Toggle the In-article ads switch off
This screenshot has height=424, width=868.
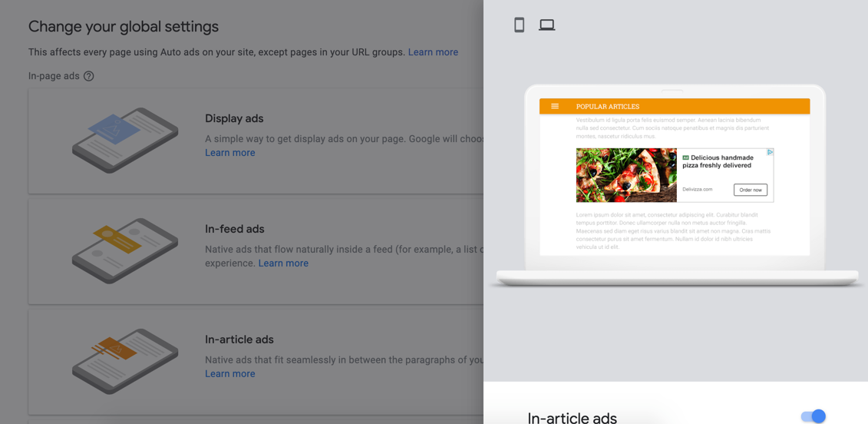coord(813,416)
